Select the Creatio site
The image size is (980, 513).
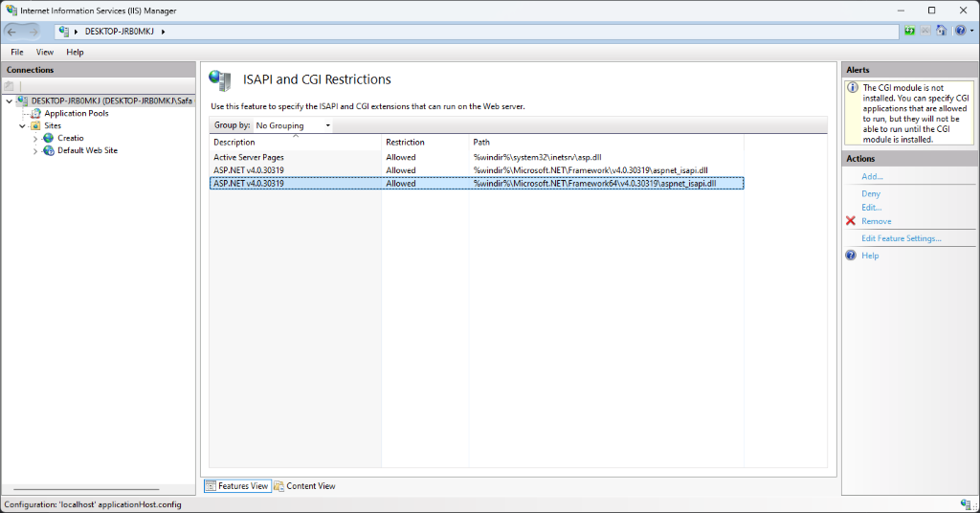click(71, 138)
